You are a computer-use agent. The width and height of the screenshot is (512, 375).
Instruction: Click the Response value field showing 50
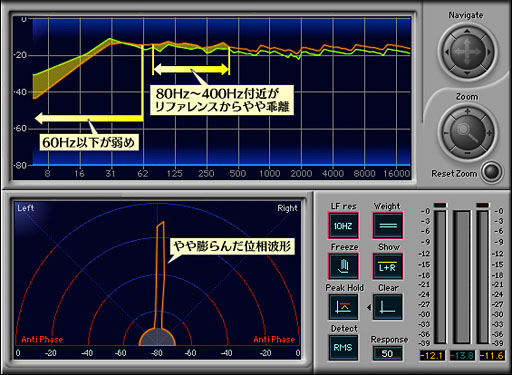point(387,353)
